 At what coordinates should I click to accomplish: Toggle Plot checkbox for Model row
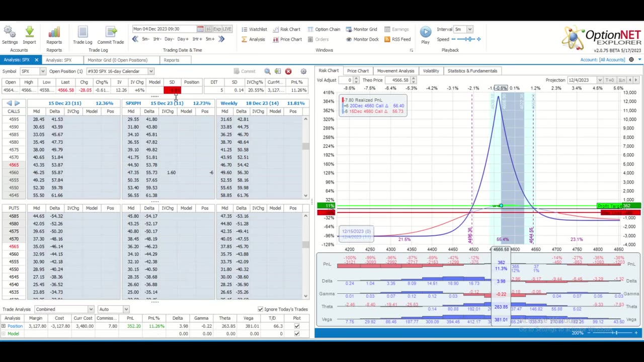coord(296,334)
